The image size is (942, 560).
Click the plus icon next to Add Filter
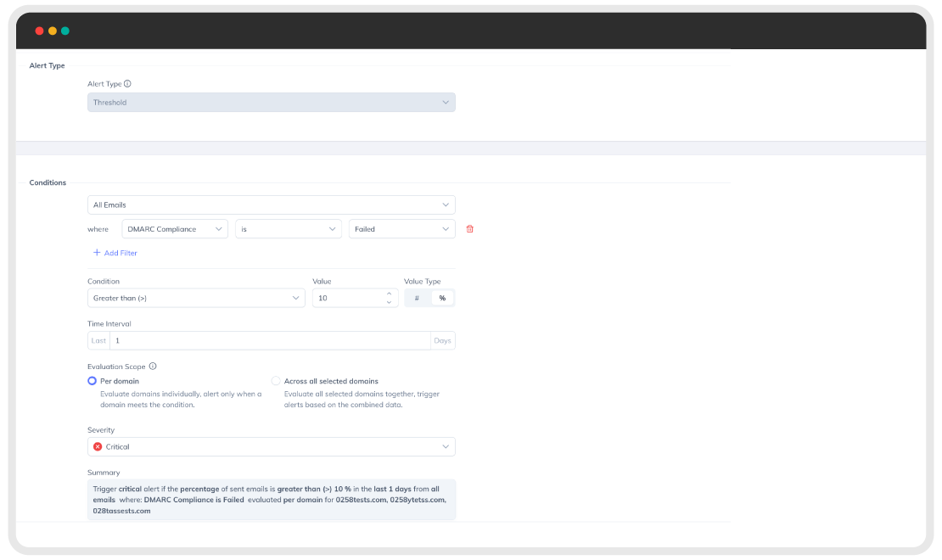coord(97,252)
